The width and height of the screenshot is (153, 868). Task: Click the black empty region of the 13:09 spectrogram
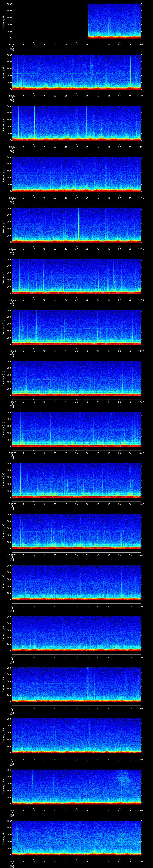[50, 21]
